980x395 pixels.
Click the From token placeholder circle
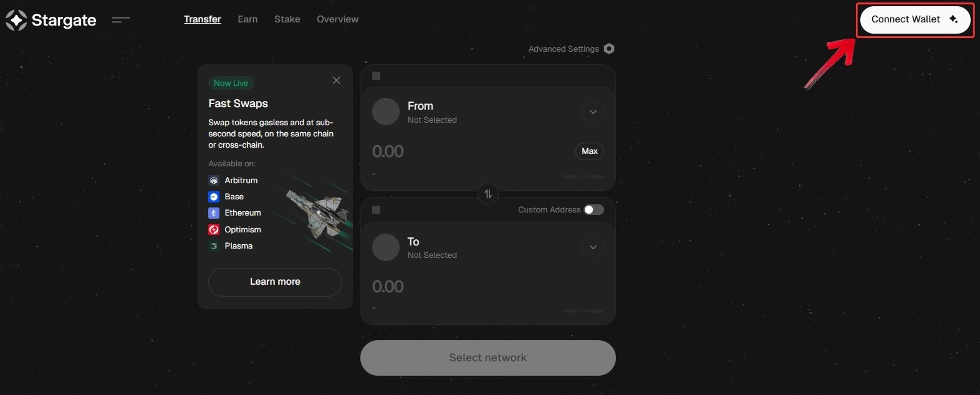(x=386, y=112)
